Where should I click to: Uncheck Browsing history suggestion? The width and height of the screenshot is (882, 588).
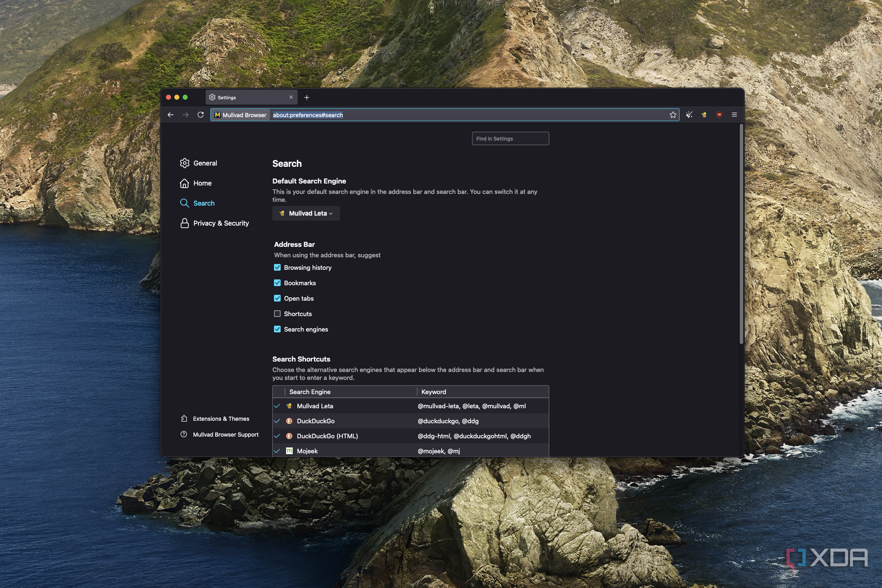277,267
